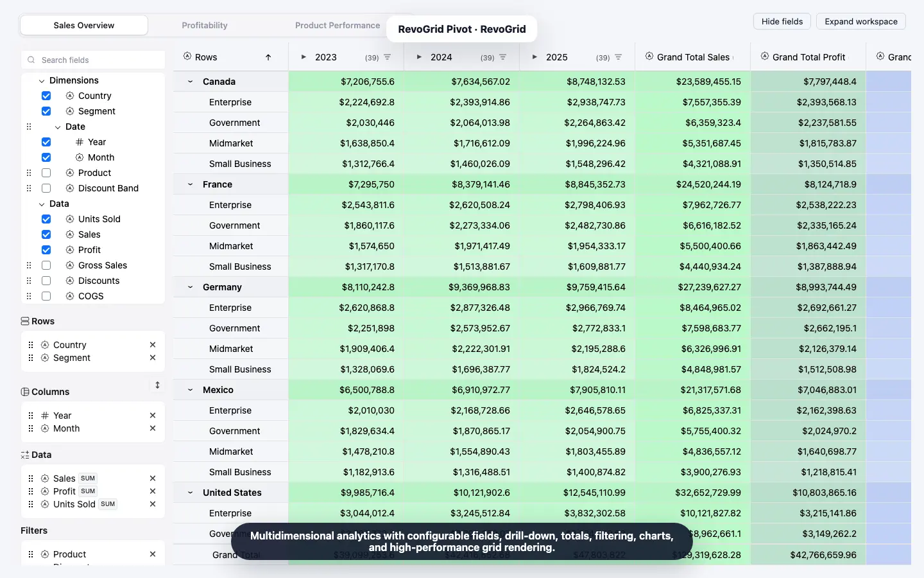Image resolution: width=924 pixels, height=578 pixels.
Task: Check the Product dimension checkbox
Action: pos(46,173)
